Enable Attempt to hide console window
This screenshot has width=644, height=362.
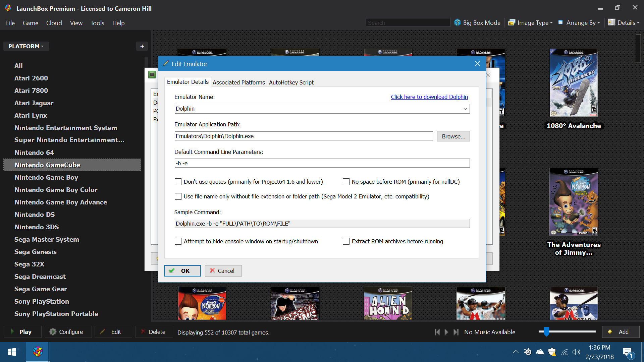coord(178,241)
